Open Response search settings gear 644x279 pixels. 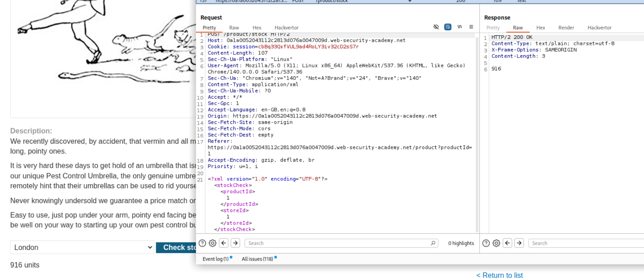496,243
